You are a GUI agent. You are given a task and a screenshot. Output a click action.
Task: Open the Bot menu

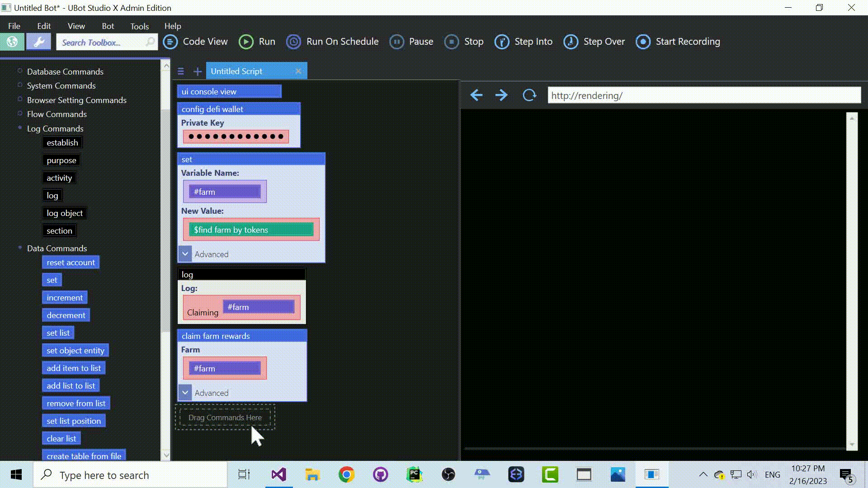coord(108,26)
